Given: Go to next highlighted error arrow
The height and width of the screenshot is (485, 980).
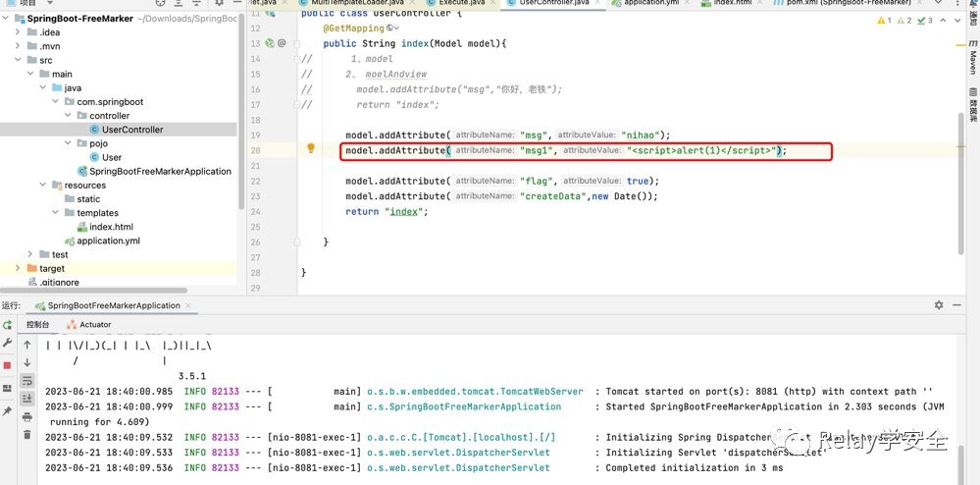Looking at the screenshot, I should click(x=959, y=21).
